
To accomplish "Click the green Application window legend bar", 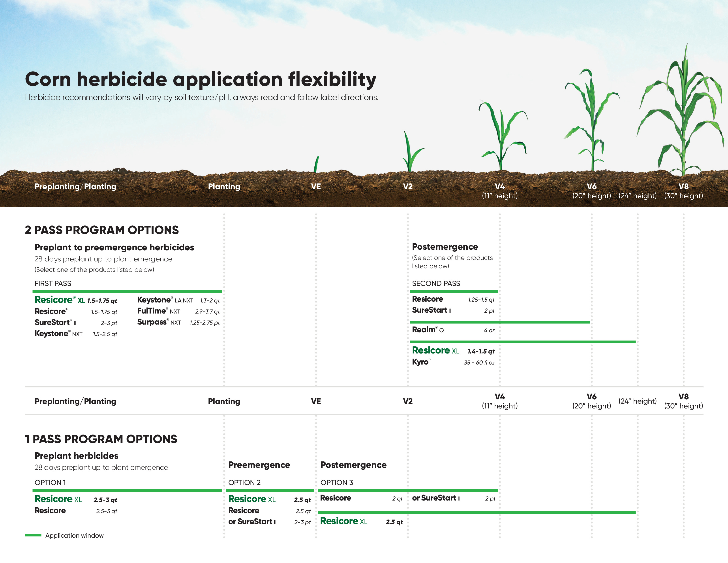I will (x=33, y=535).
